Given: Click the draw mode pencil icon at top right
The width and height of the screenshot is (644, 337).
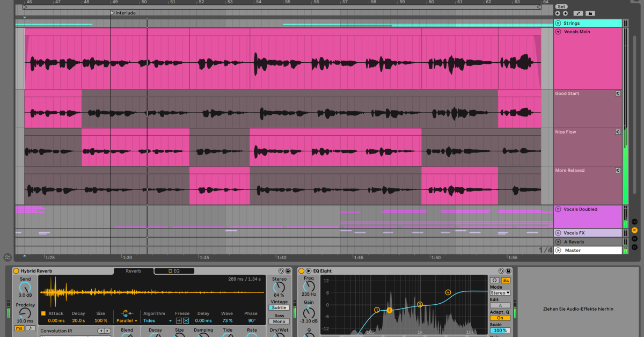Looking at the screenshot, I should (x=578, y=13).
